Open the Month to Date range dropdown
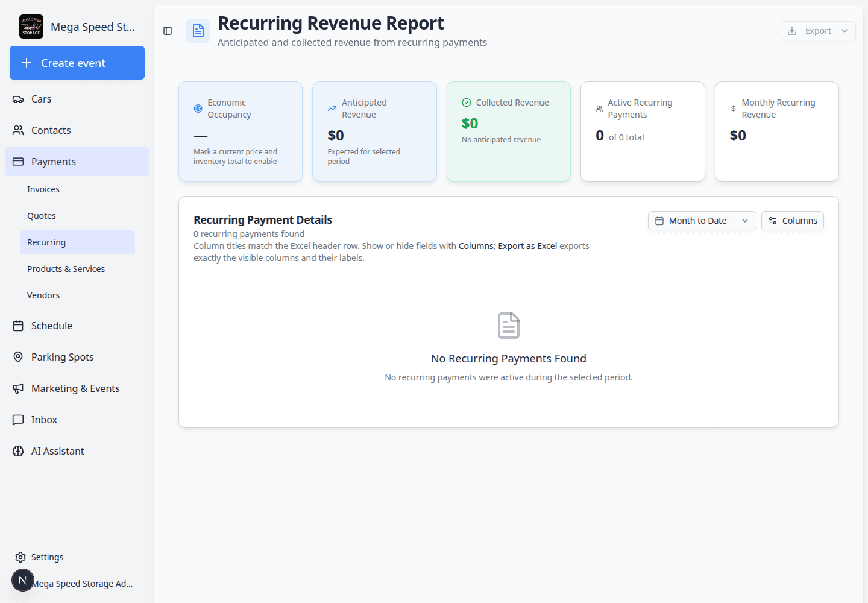The image size is (868, 603). pos(702,221)
